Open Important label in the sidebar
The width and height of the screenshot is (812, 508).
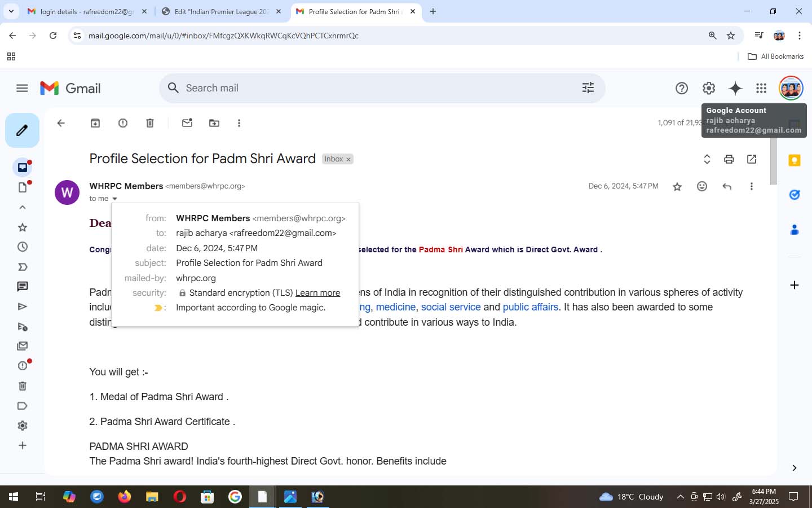(23, 267)
